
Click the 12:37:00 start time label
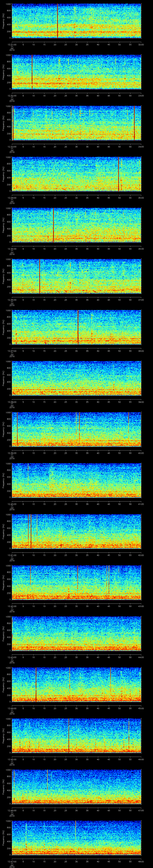(12, 351)
